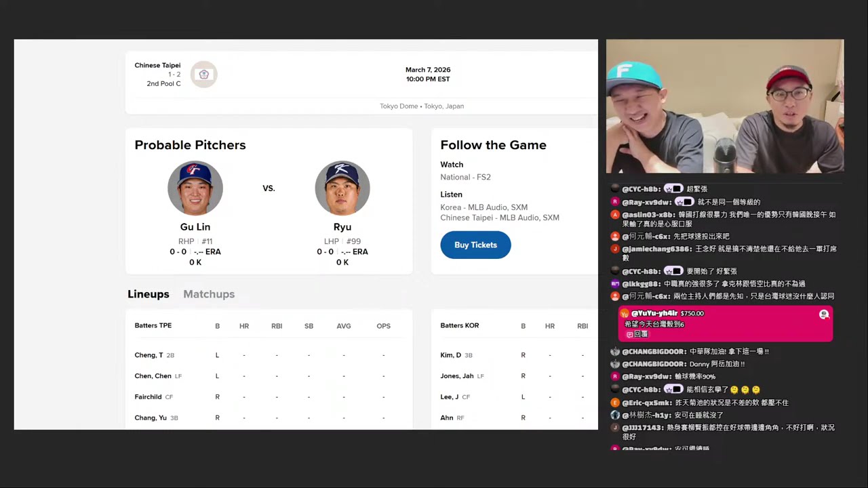
Task: Switch to the Matchups tab
Action: coord(209,293)
